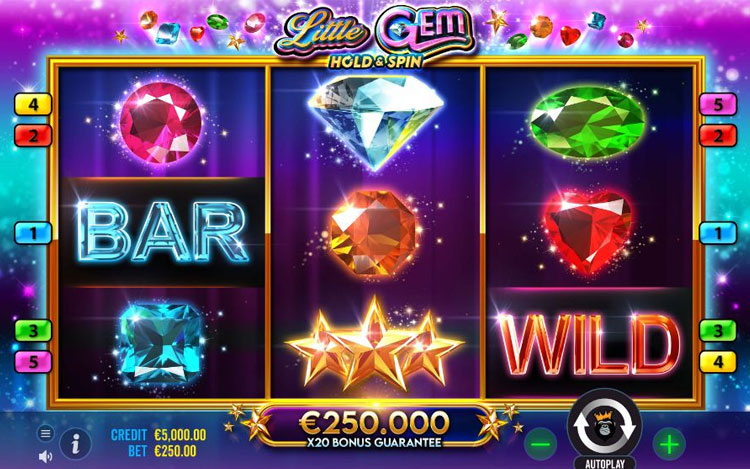Open the Autoplay options
This screenshot has height=469, width=750.
pos(605,463)
